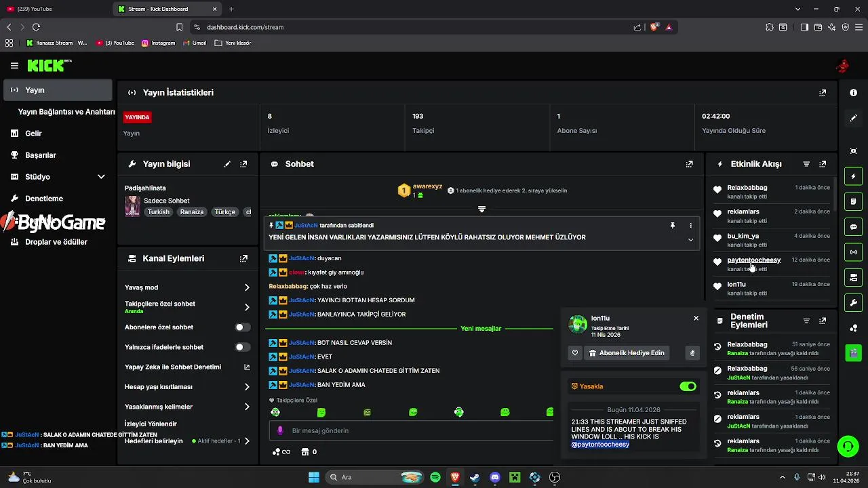
Task: Open Hesap yaşı kısıtlaması chevron
Action: point(247,387)
